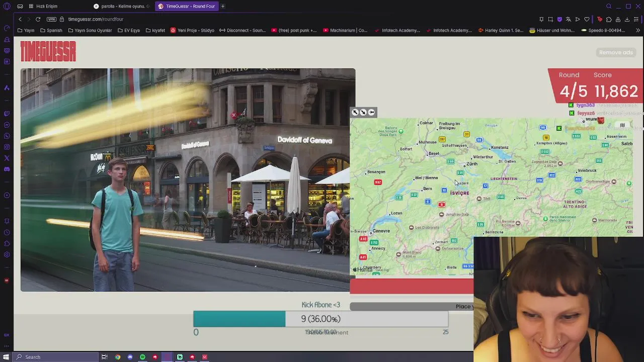
Task: Switch to the parolla - Kelime oyunu tab
Action: [x=121, y=6]
